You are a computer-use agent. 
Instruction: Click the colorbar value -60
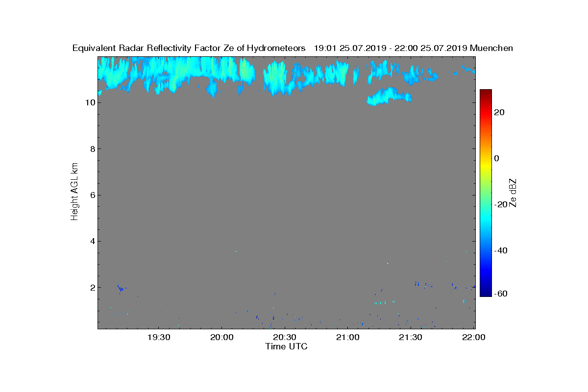tap(500, 294)
